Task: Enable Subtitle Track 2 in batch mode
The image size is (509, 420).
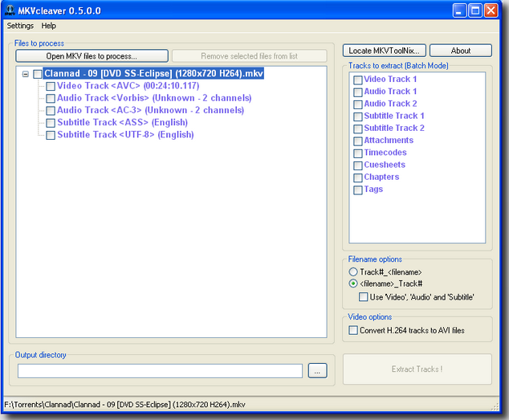Action: coord(358,129)
